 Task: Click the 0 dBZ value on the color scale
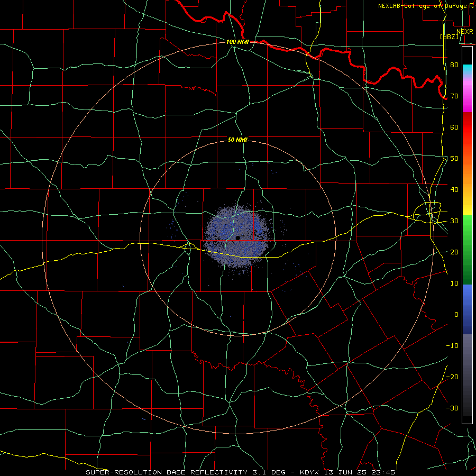[456, 315]
